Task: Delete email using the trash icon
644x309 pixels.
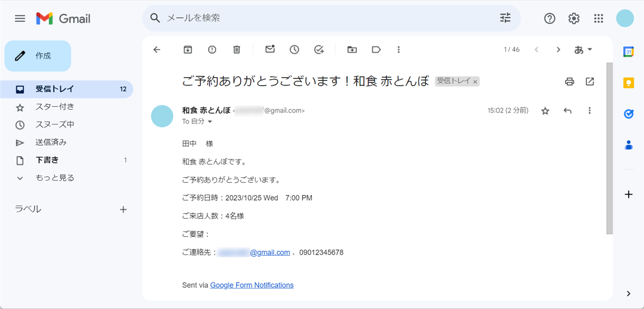Action: click(x=237, y=50)
